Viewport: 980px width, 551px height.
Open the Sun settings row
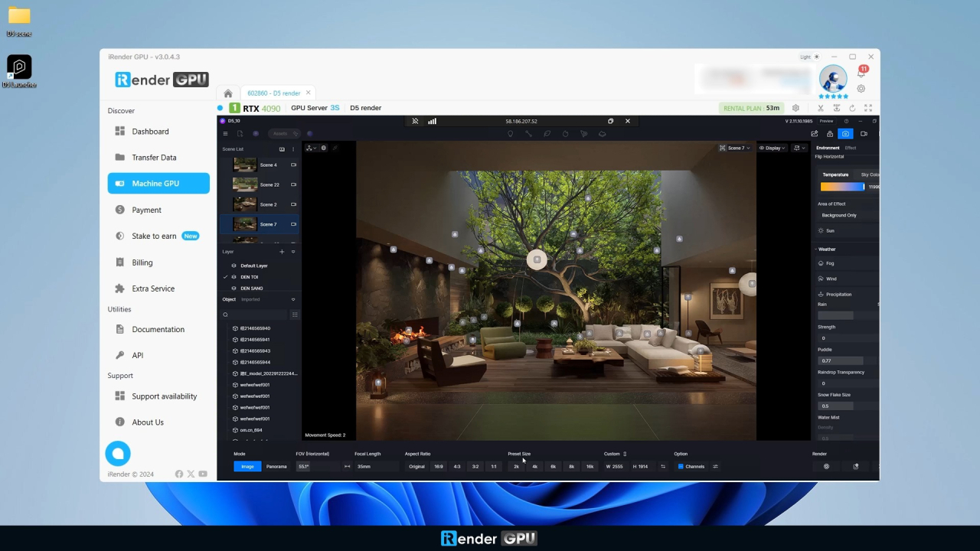848,230
